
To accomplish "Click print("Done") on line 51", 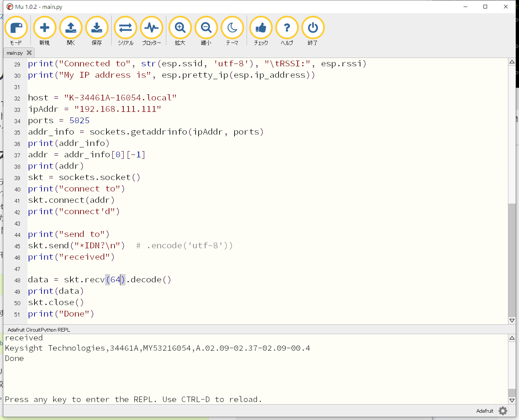I will coord(61,314).
